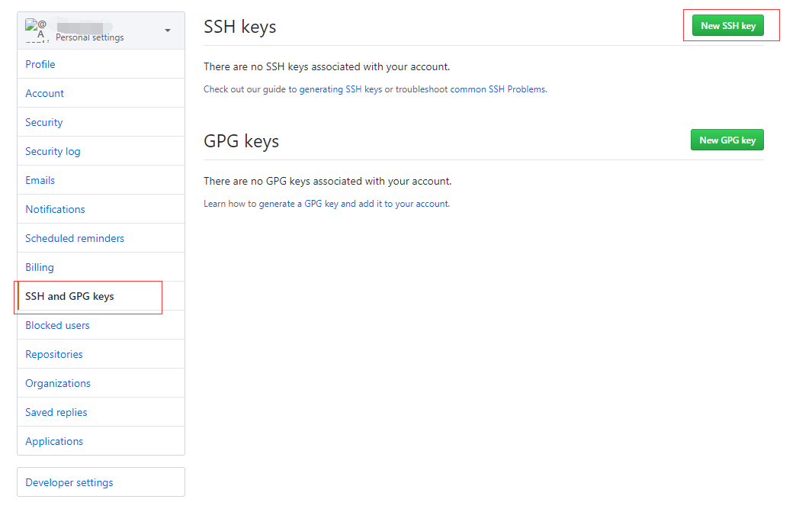Screen dimensions: 812x525
Task: Click the New GPG key button
Action: point(726,140)
